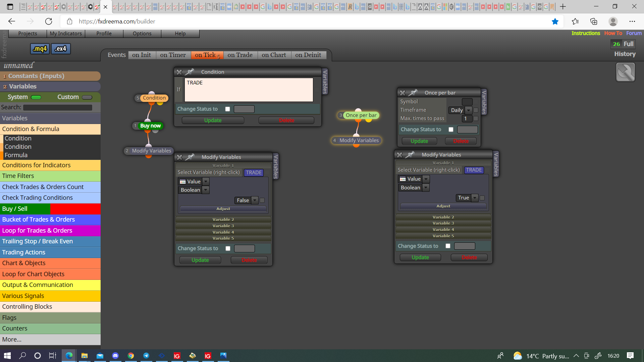Viewport: 644px width, 362px height.
Task: Close the right Modify Variables panel
Action: coord(399,155)
